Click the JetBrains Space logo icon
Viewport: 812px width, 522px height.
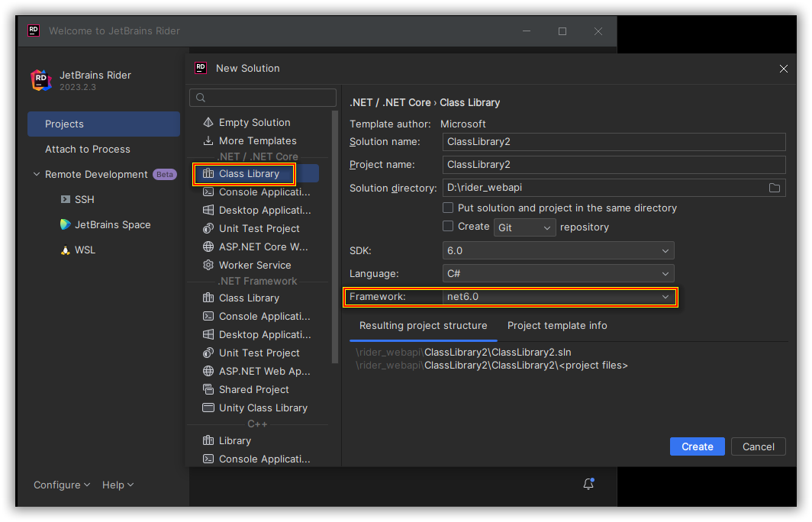click(66, 224)
